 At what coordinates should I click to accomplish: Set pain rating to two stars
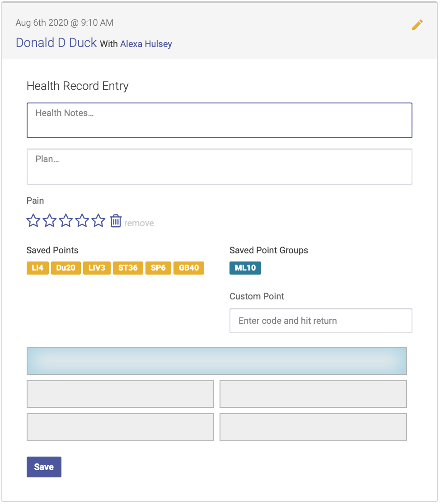50,220
